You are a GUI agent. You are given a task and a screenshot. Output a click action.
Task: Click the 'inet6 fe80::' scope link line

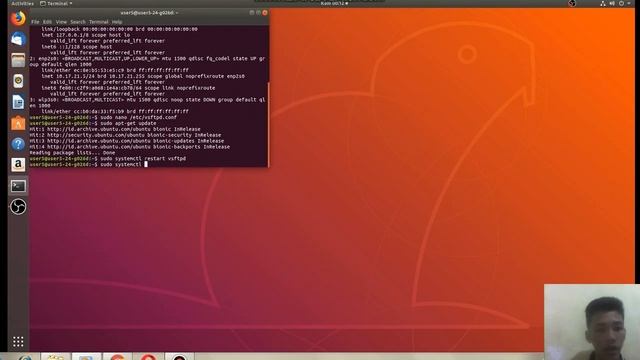128,88
